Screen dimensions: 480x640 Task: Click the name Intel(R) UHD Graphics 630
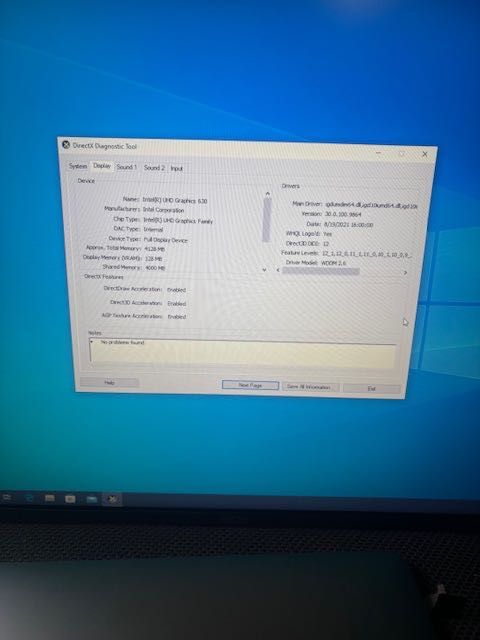coord(175,200)
